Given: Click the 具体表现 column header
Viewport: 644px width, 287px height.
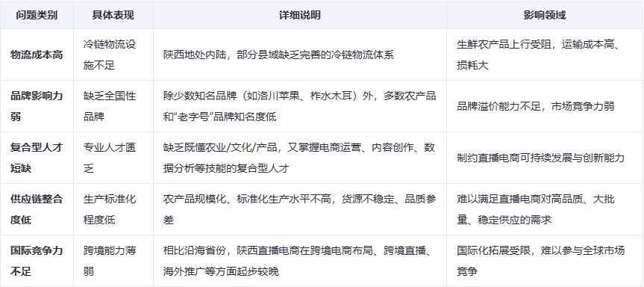Looking at the screenshot, I should click(x=113, y=15).
